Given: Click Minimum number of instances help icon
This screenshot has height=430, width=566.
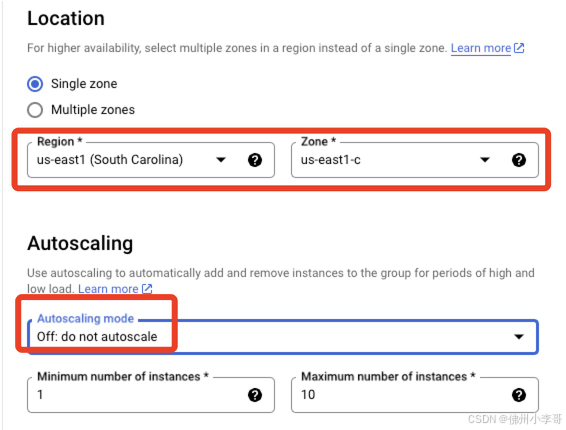Looking at the screenshot, I should tap(255, 395).
